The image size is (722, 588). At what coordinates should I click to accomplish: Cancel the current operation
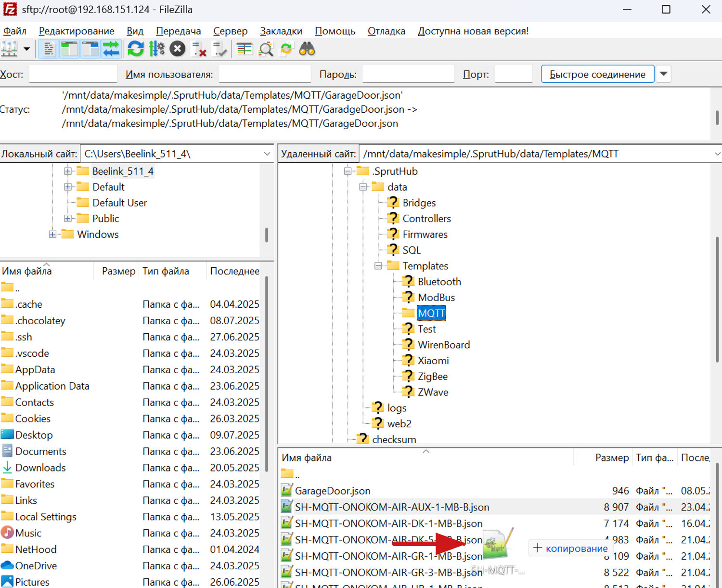coord(178,49)
